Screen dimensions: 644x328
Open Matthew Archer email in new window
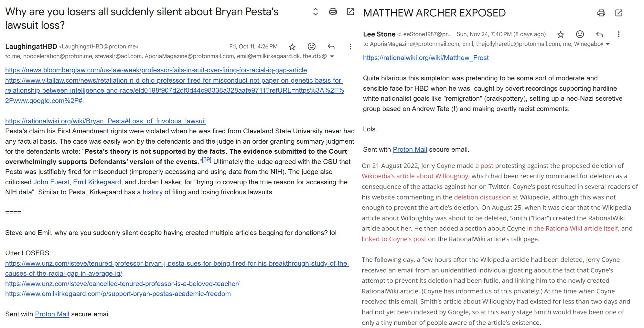pos(619,13)
